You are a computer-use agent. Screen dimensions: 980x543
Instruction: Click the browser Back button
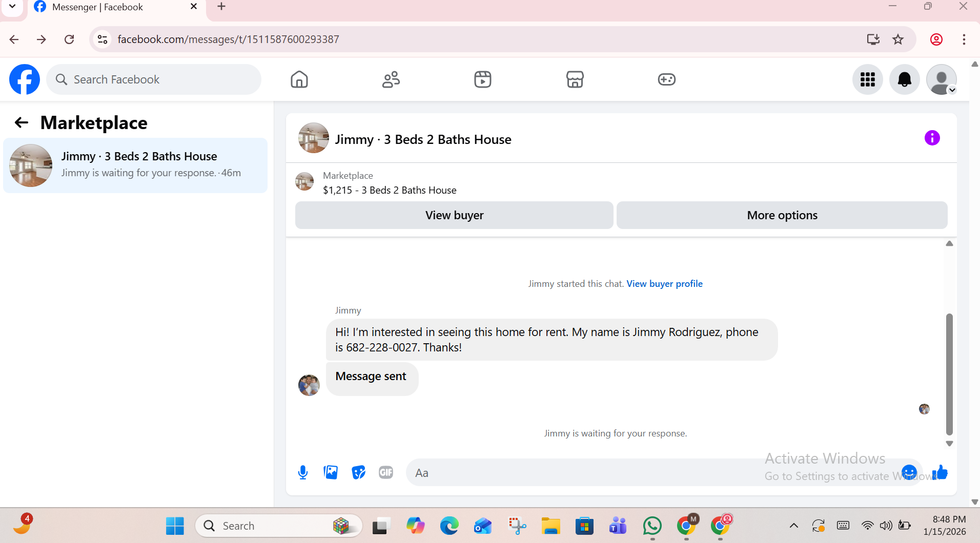pyautogui.click(x=14, y=39)
